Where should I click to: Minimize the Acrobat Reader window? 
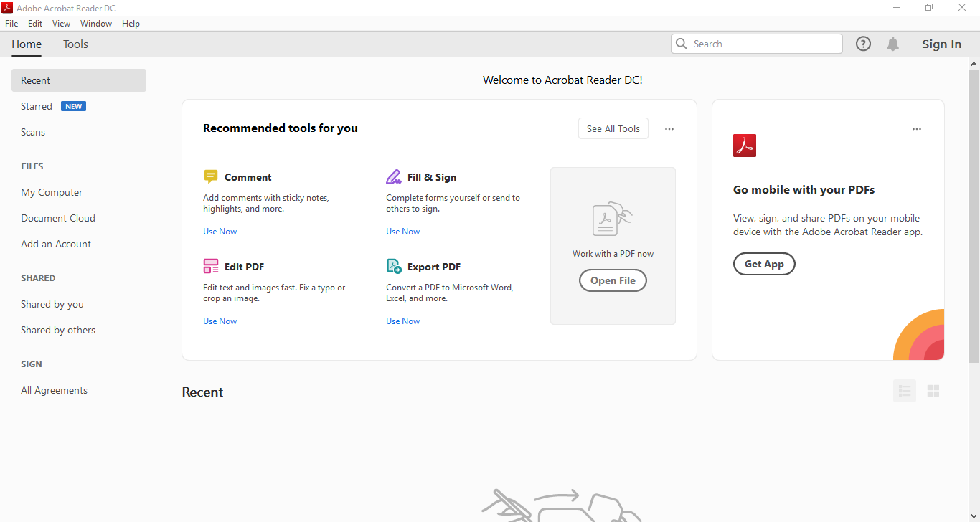897,8
